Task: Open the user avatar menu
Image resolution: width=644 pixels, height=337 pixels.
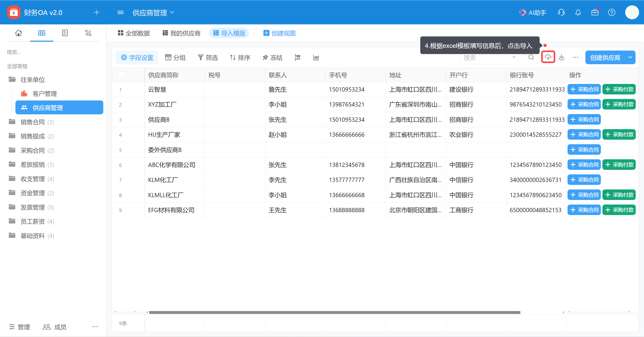Action: [632, 12]
